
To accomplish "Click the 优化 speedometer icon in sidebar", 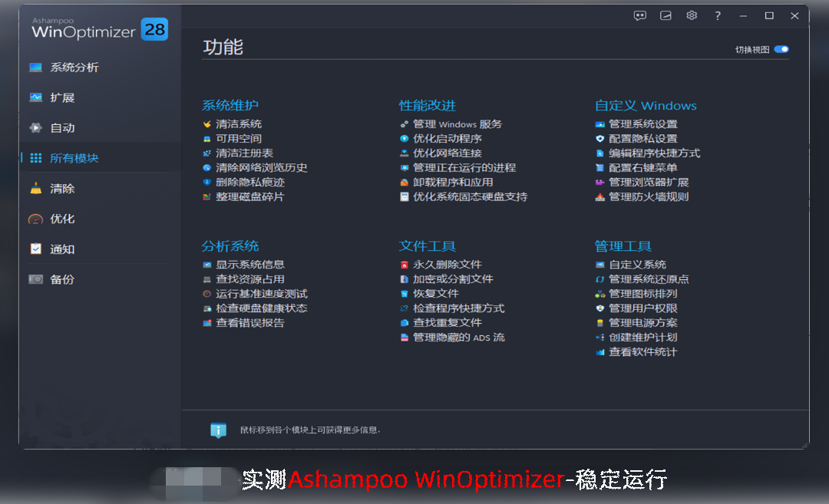I will [x=35, y=219].
